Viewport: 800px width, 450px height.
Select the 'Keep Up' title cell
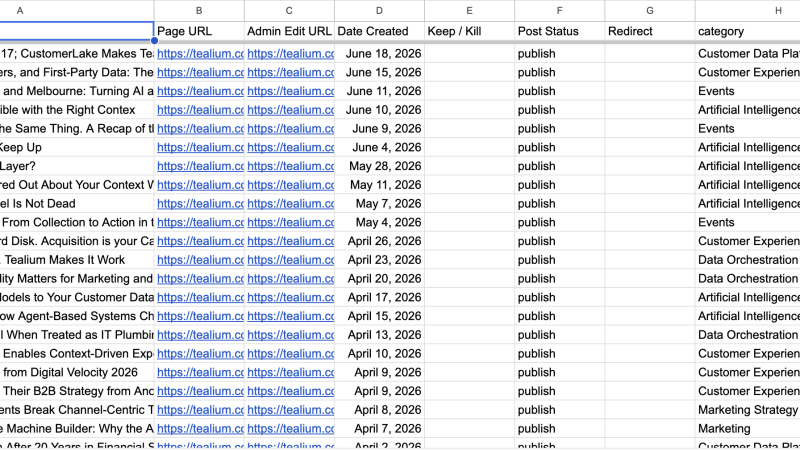pyautogui.click(x=77, y=147)
